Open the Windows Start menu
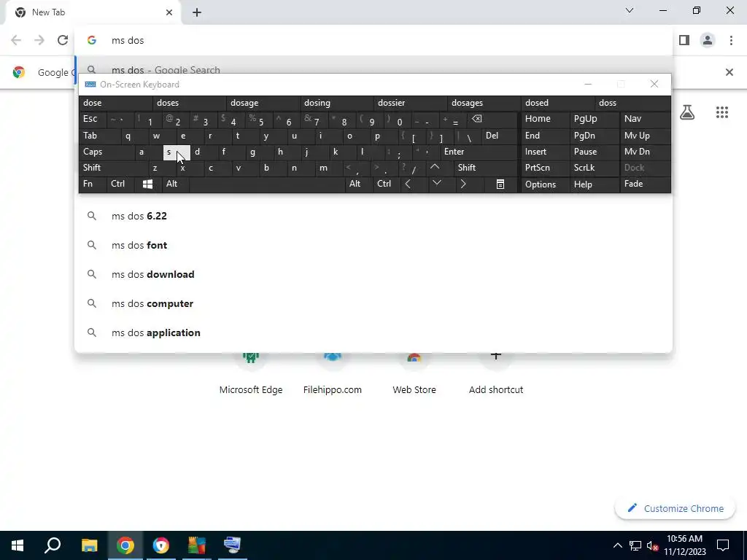 coord(18,545)
